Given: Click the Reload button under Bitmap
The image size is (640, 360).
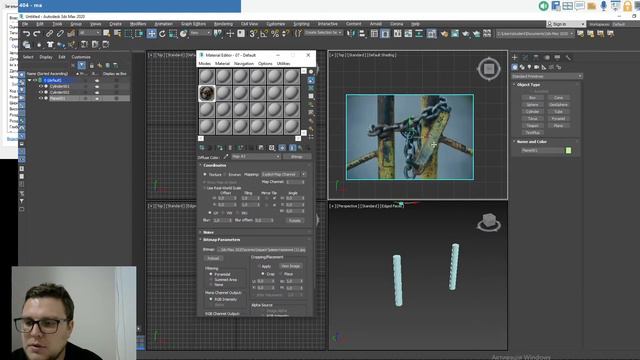Looking at the screenshot, I should (213, 258).
